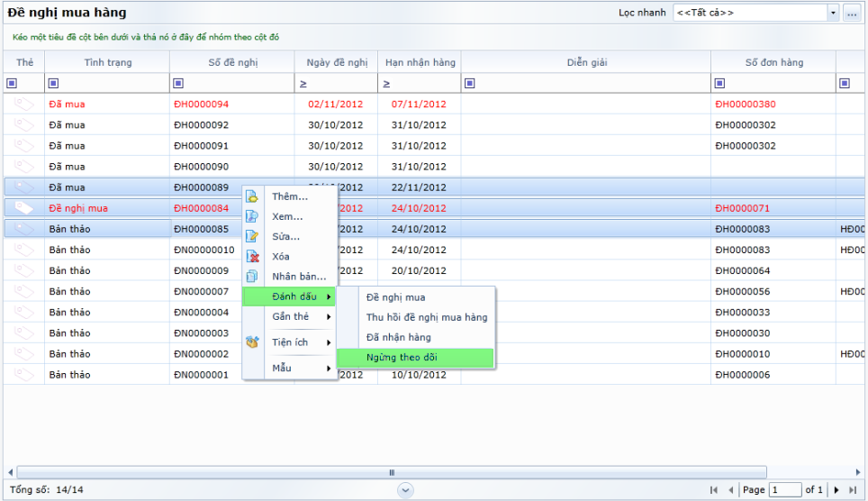Click the red Xóa (delete) icon
This screenshot has height=501, width=868.
click(253, 257)
